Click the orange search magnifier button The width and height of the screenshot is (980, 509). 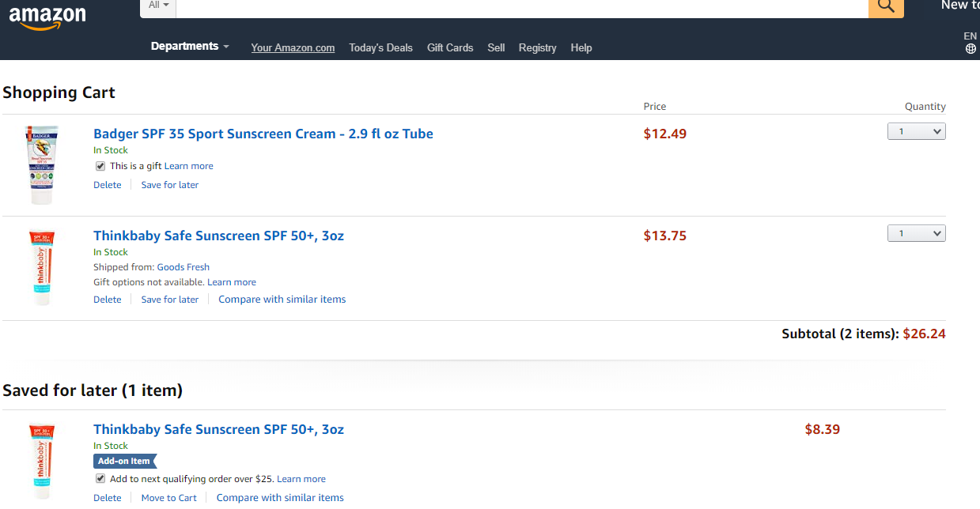[x=886, y=6]
